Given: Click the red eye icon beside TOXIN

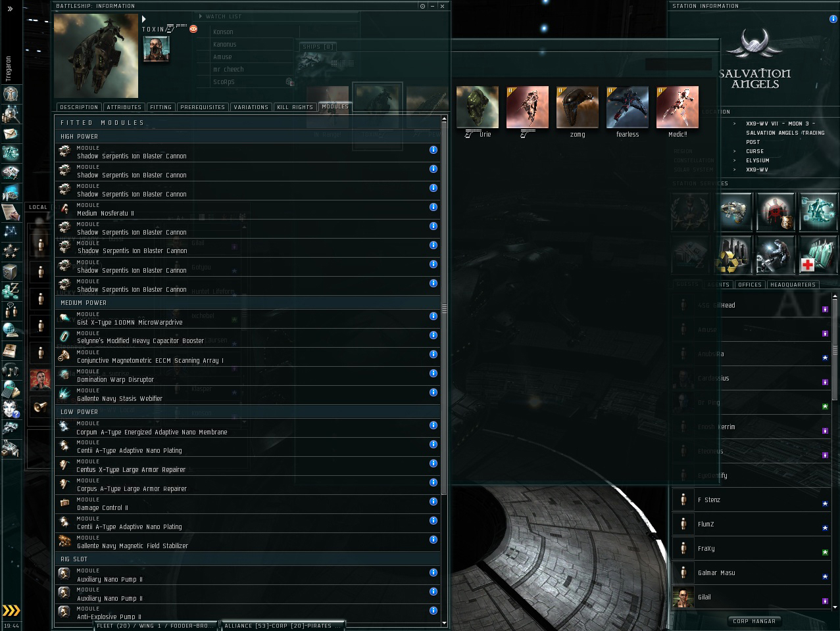Looking at the screenshot, I should tap(193, 29).
